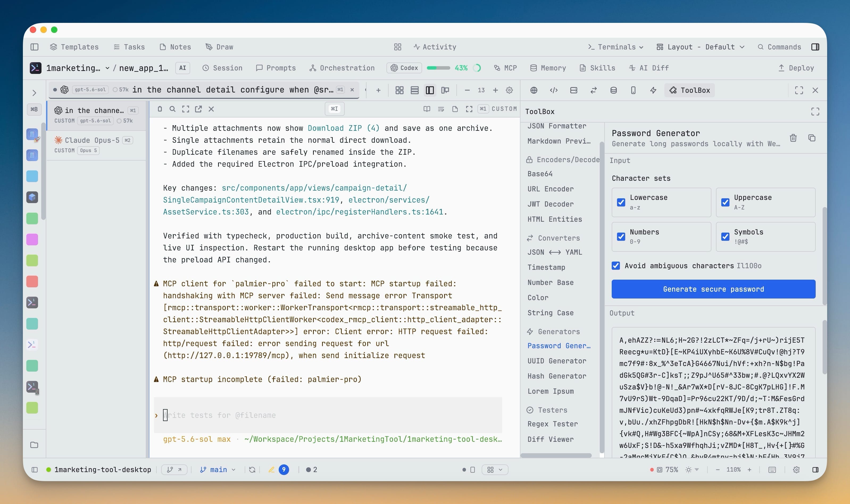The height and width of the screenshot is (504, 850).
Task: Select UUID Generator tool
Action: pyautogui.click(x=557, y=361)
